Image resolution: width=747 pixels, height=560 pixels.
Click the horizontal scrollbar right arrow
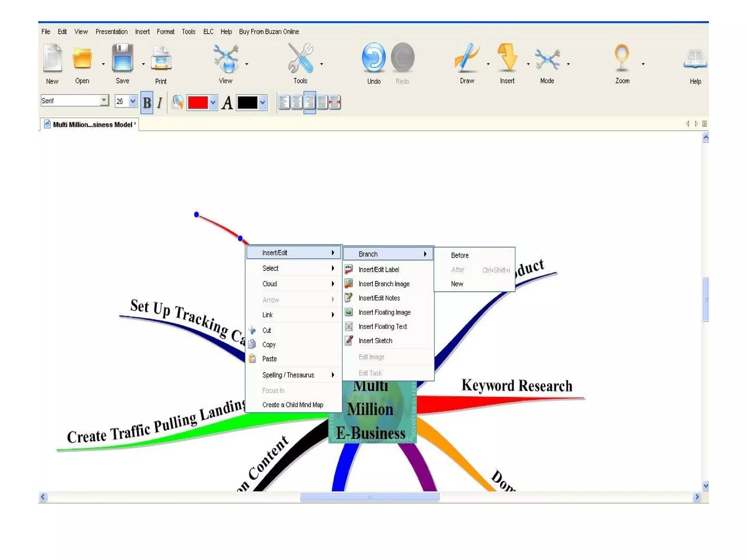point(697,497)
